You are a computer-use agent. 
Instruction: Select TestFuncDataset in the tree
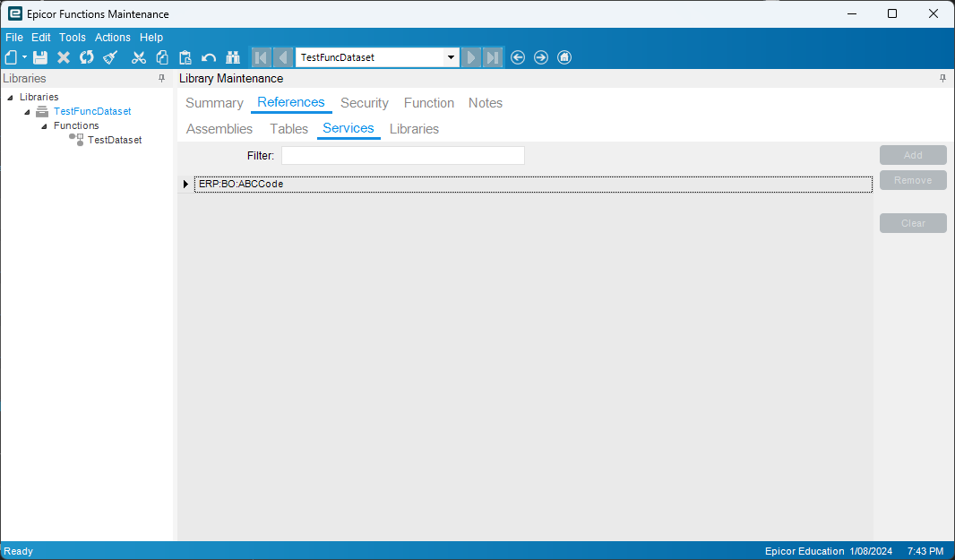point(92,111)
